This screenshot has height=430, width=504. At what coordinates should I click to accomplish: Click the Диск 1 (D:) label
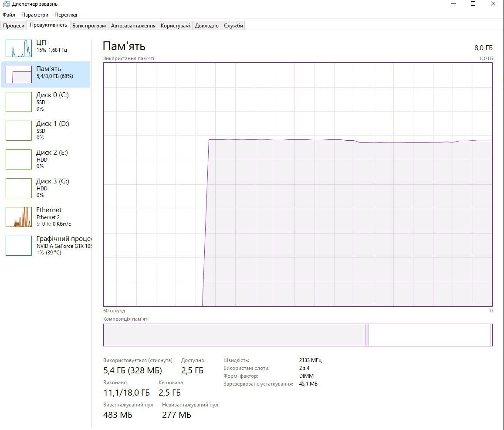[53, 124]
